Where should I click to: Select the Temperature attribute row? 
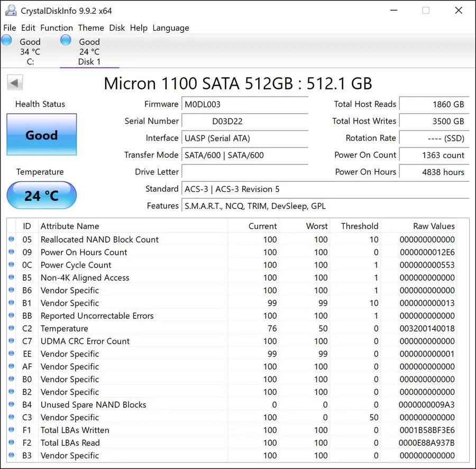coord(232,328)
